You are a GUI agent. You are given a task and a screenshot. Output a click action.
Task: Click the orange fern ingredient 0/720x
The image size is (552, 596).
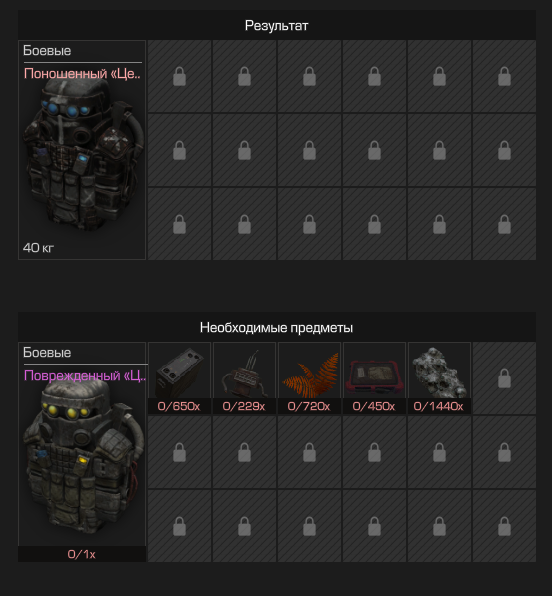(309, 378)
